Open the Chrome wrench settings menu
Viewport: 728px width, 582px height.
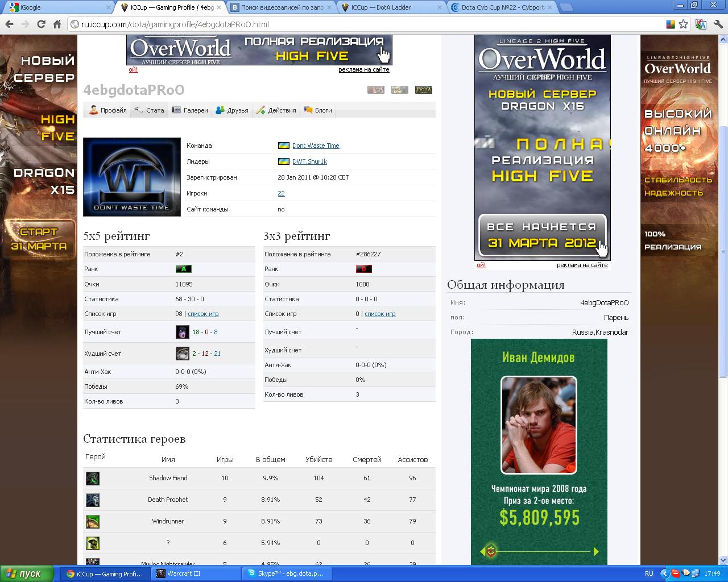(x=718, y=24)
